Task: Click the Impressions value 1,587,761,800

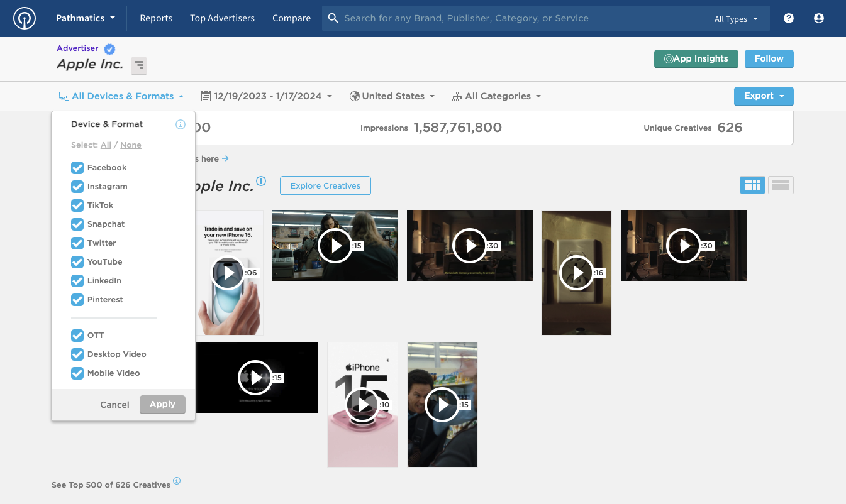Action: [457, 128]
